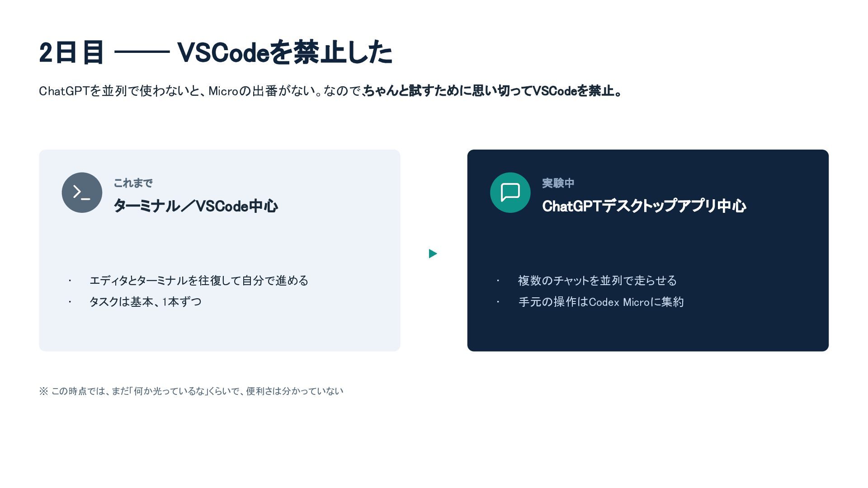Click bullet 'タスクは基本、1本ずつ'
Image resolution: width=868 pixels, height=488 pixels.
click(146, 302)
